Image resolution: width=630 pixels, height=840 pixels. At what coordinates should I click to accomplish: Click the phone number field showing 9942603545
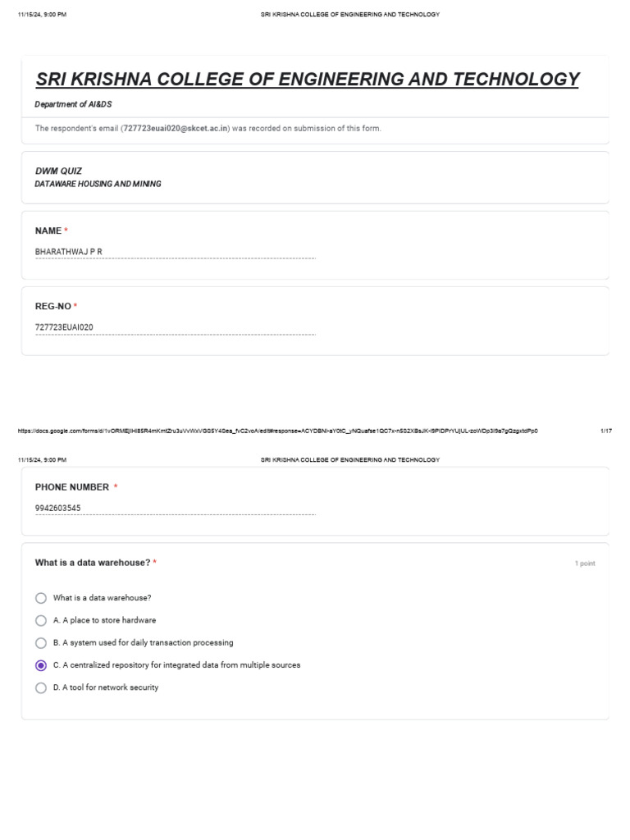pos(175,509)
